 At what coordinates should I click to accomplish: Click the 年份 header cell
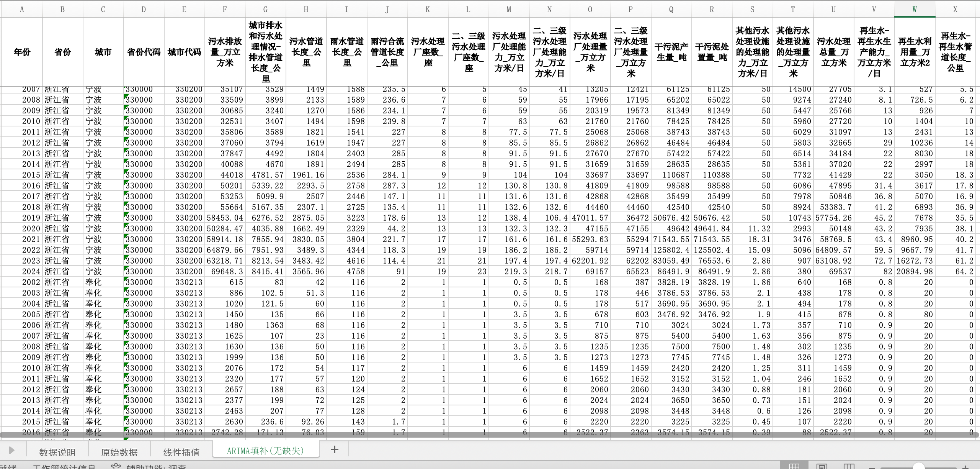(22, 52)
